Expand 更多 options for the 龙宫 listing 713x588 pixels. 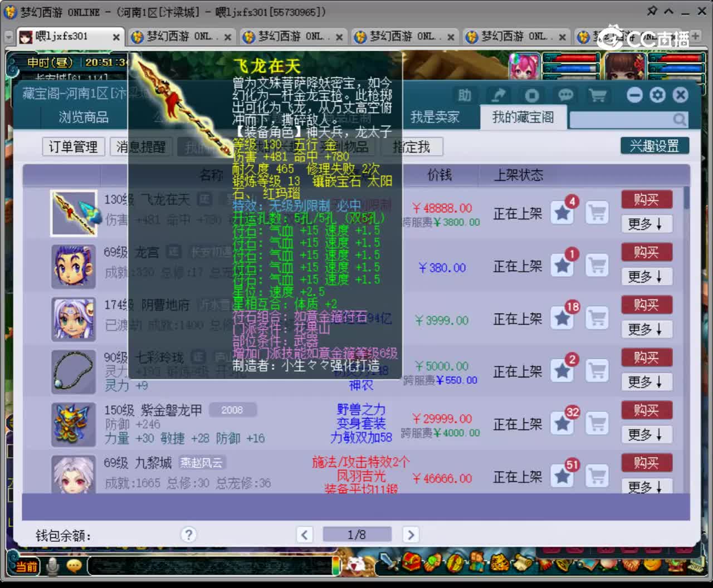[x=646, y=277]
